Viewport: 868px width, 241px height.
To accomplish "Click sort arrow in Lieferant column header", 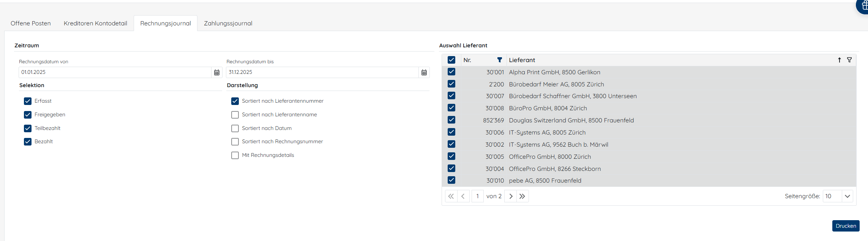I will pyautogui.click(x=840, y=60).
